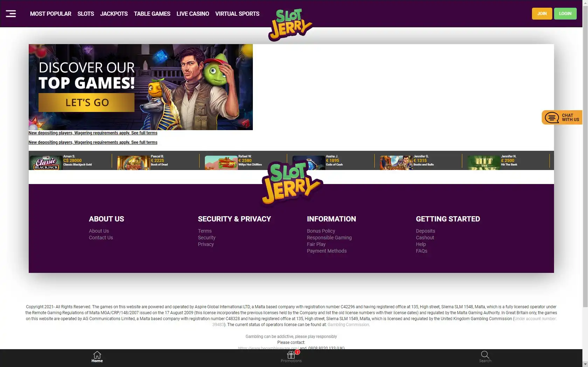The image size is (588, 367).
Task: Click the Let's Go banner button
Action: (87, 103)
